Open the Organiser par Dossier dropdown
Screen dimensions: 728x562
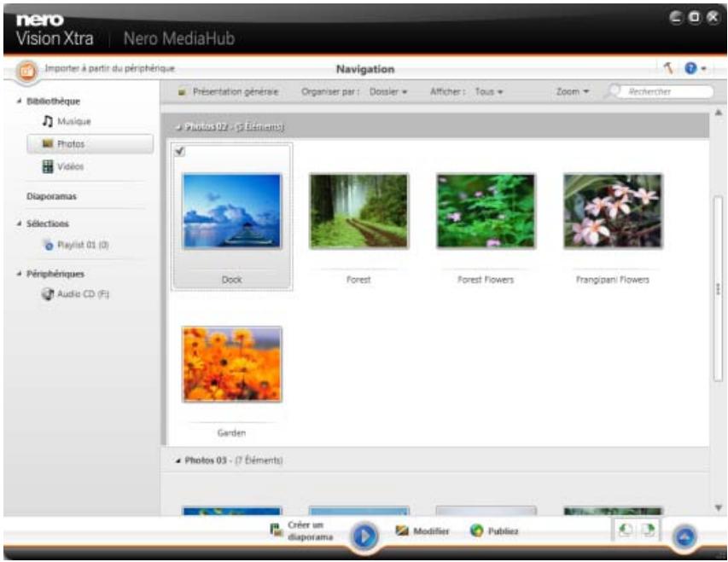(388, 91)
